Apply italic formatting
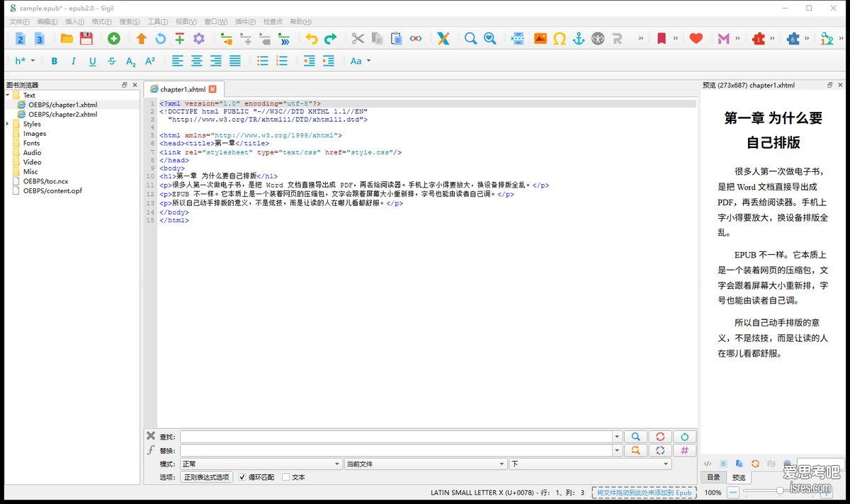The height and width of the screenshot is (504, 850). 73,62
